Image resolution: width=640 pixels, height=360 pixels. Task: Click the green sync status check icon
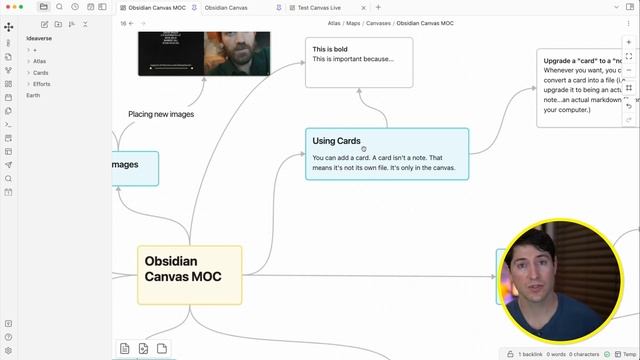[x=607, y=354]
